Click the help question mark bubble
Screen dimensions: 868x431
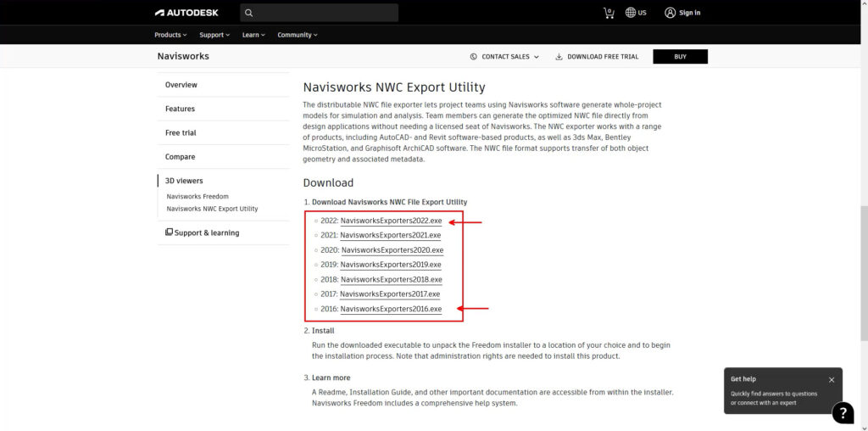click(x=843, y=413)
